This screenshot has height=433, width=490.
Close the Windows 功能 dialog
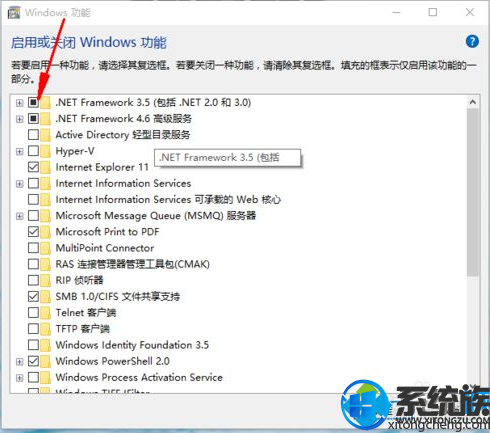tap(470, 13)
